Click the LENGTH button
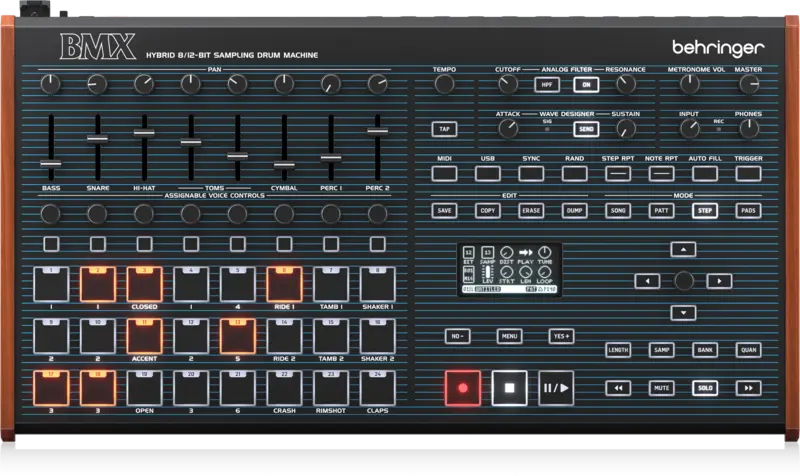 (x=618, y=350)
